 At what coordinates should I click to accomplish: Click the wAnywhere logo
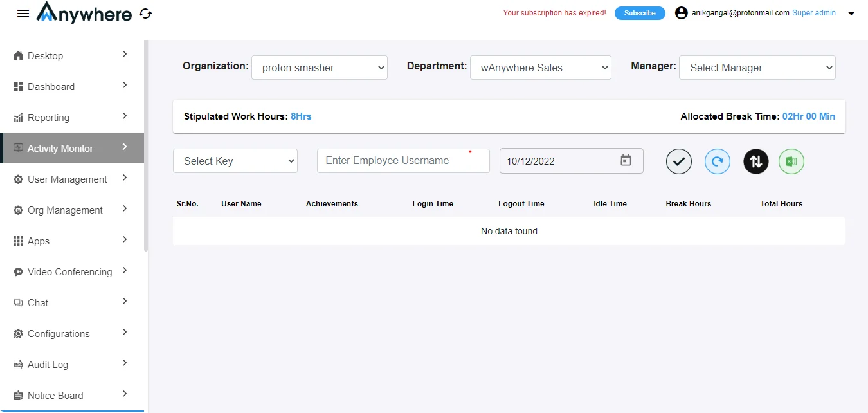[84, 12]
